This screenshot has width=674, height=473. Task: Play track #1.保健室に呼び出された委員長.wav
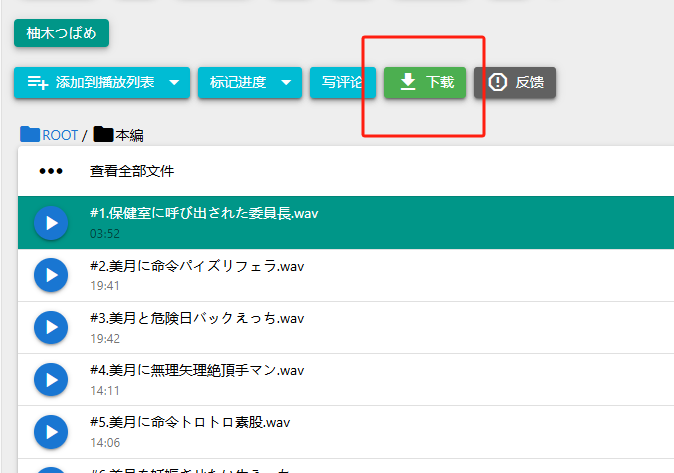pyautogui.click(x=51, y=223)
